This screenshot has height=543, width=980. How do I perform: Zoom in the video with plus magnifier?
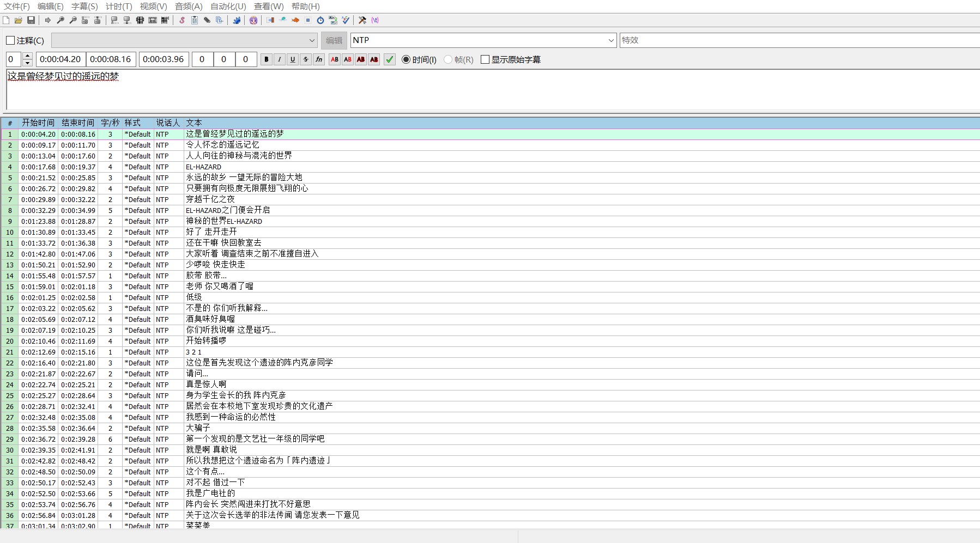tap(61, 20)
